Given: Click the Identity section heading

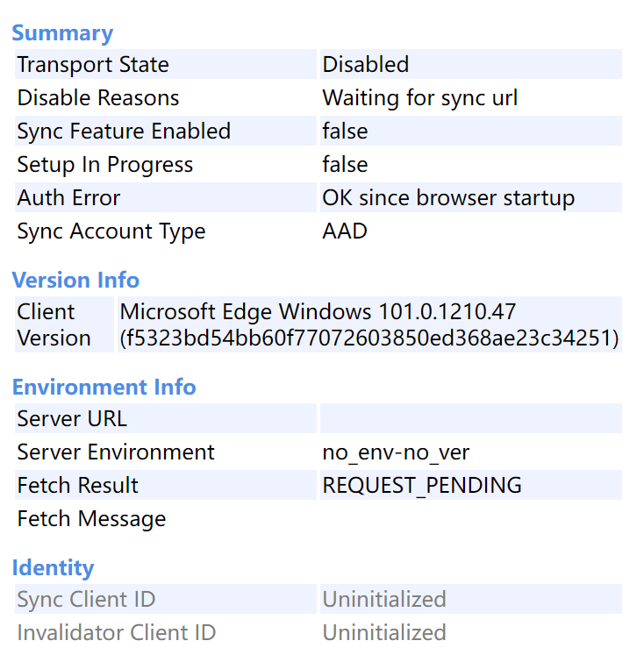Looking at the screenshot, I should pos(53,568).
